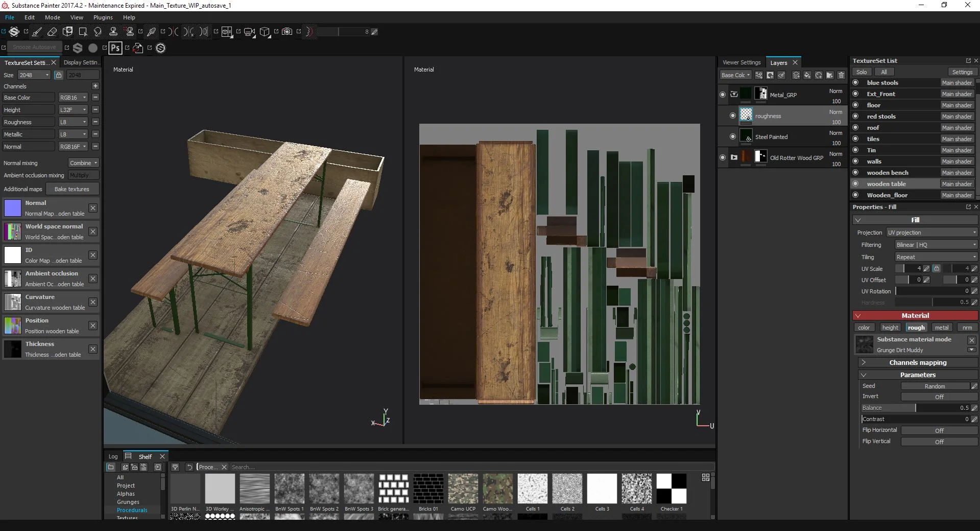Select the Paint brush tool
This screenshot has height=531, width=980.
(37, 32)
